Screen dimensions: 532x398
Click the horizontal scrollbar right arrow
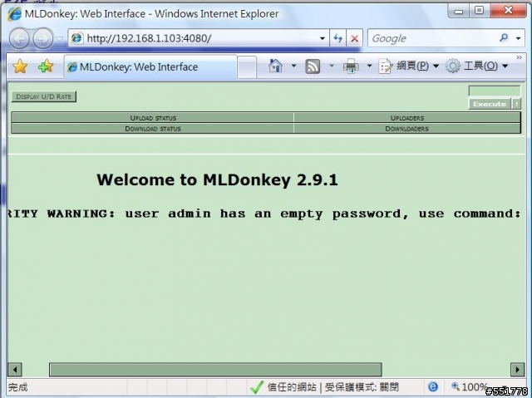tap(517, 370)
